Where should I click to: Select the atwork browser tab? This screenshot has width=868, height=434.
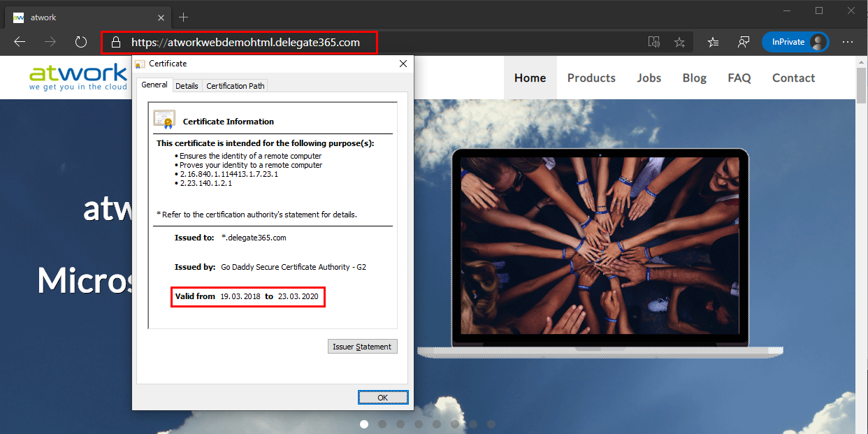(x=87, y=17)
